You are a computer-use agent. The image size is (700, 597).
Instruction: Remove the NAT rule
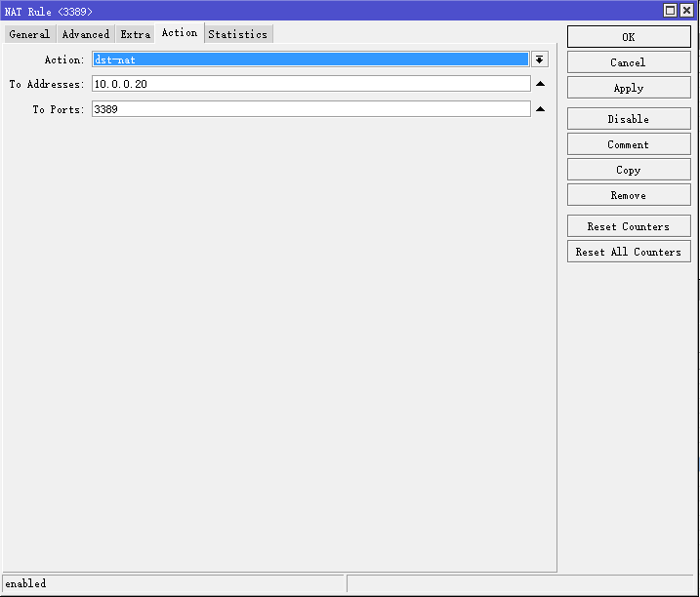pos(628,195)
